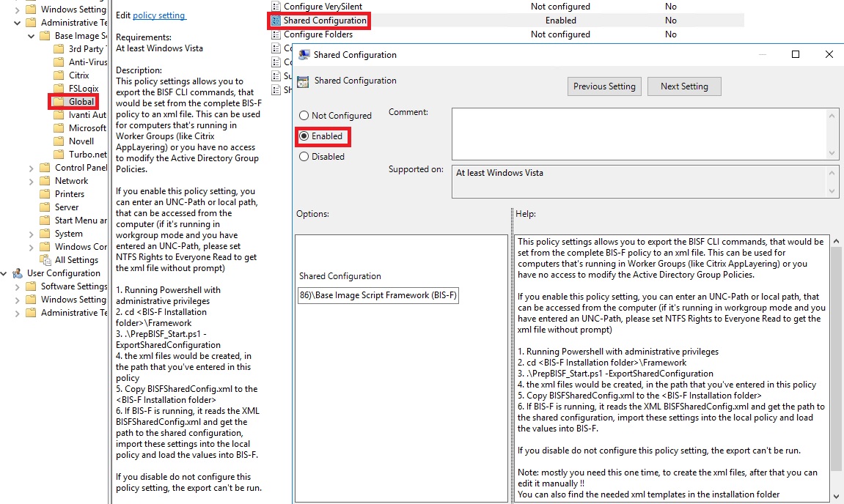Click the Control Panel folder icon
Screen dimensions: 844x504
tap(45, 167)
